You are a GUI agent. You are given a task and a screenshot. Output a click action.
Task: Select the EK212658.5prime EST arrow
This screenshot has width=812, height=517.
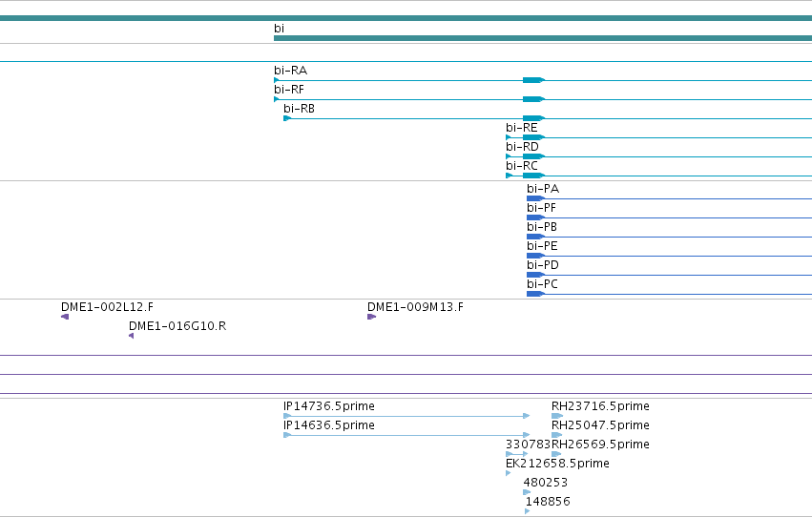pos(508,473)
